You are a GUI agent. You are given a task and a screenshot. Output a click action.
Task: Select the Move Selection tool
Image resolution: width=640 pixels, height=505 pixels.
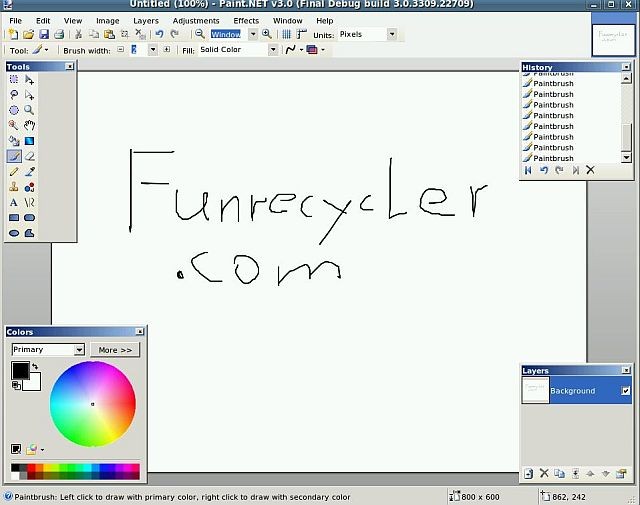pyautogui.click(x=29, y=95)
